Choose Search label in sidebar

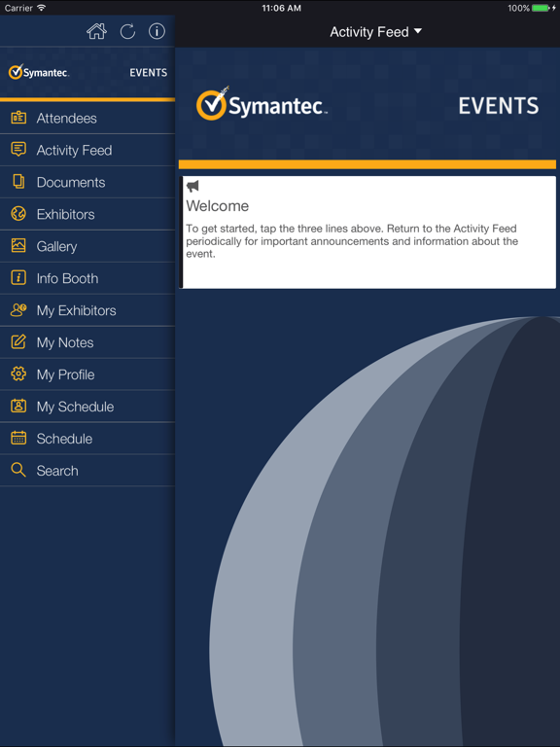pyautogui.click(x=57, y=471)
